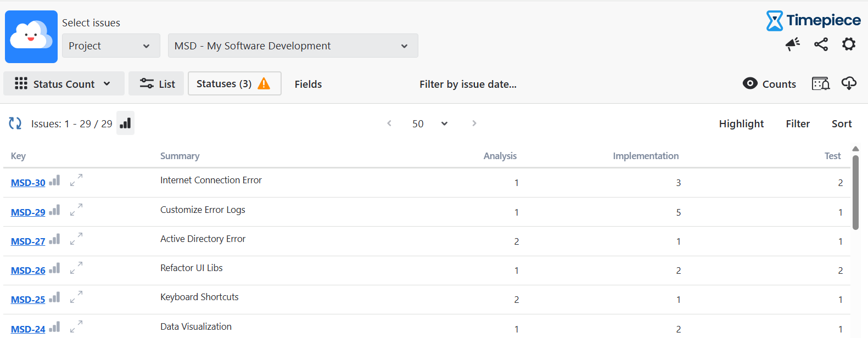868x338 pixels.
Task: Select 'Internet Connection Error' summary text
Action: coord(211,180)
